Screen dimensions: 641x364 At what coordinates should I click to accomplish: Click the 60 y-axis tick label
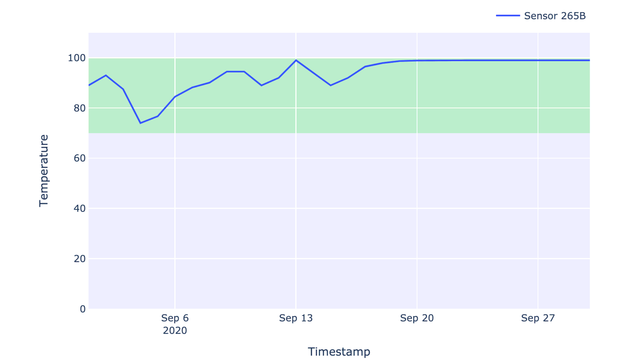click(79, 158)
